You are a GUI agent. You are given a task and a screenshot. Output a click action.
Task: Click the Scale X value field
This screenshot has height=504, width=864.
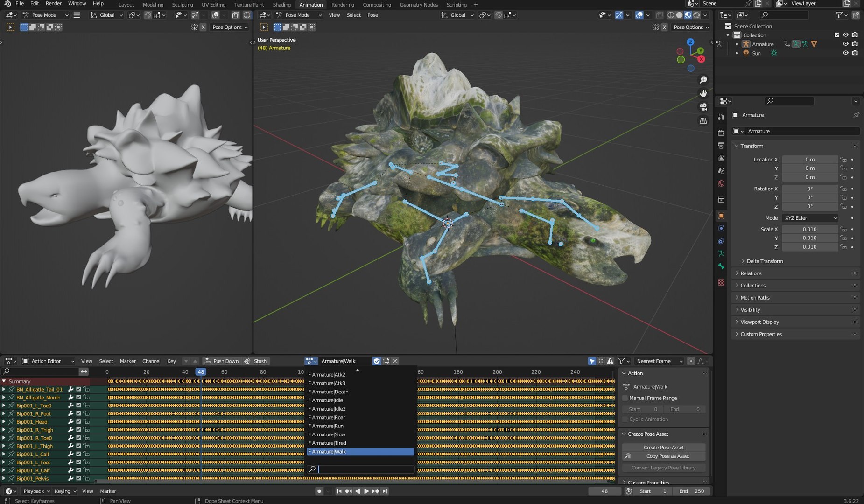810,229
